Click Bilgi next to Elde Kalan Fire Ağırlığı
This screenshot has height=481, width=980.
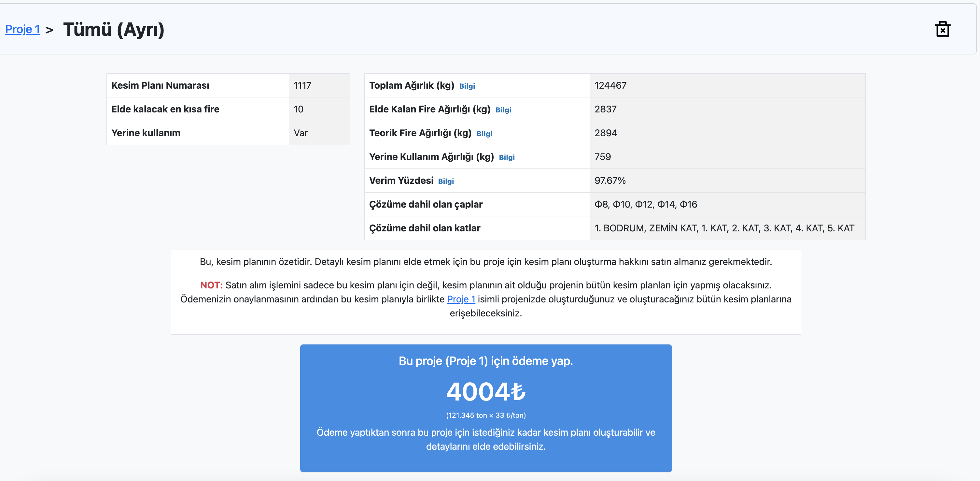[x=503, y=110]
